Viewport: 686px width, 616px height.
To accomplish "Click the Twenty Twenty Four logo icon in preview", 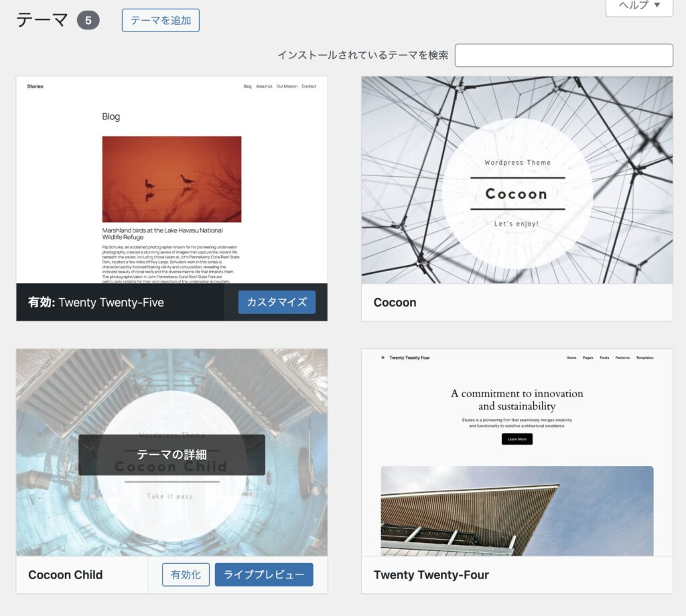I will coord(383,358).
